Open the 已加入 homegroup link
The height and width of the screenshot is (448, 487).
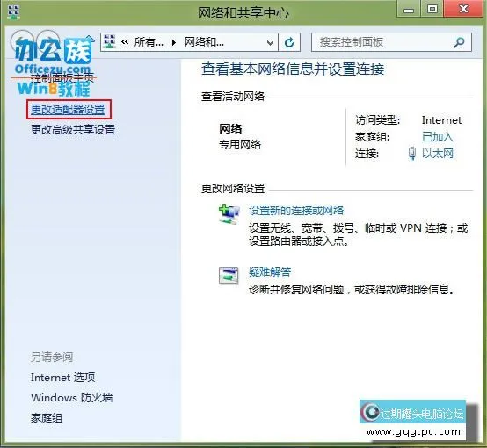click(x=437, y=137)
